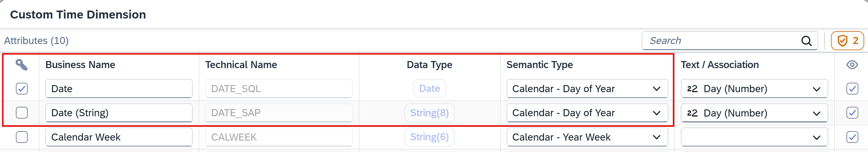Click the eye visibility column header icon
Screen dimensions: 868x152
(x=852, y=65)
